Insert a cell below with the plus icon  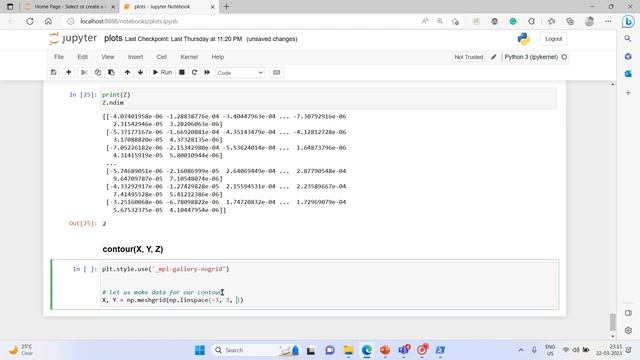69,72
